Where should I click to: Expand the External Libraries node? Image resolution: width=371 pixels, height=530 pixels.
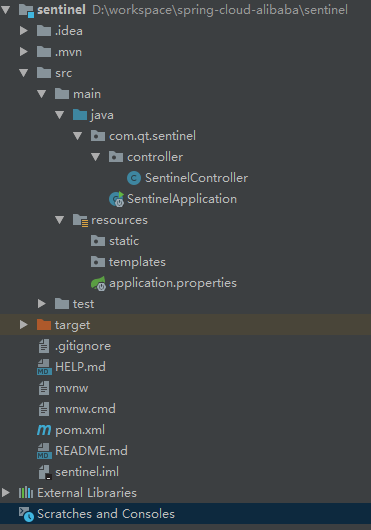[5, 492]
